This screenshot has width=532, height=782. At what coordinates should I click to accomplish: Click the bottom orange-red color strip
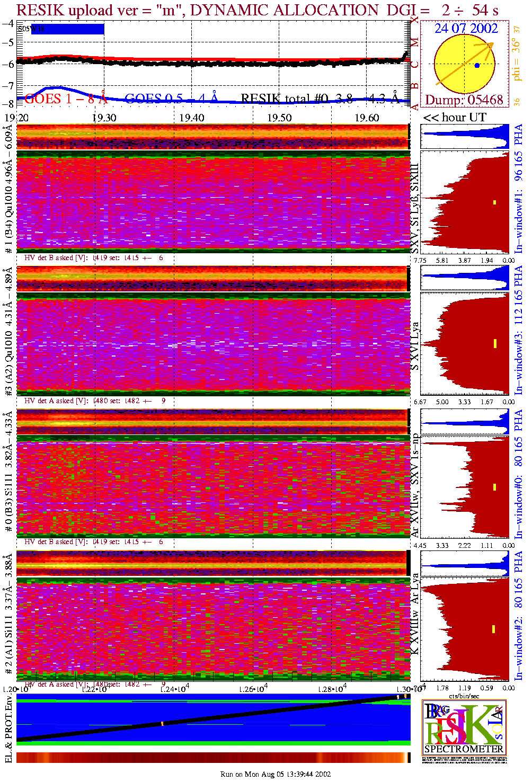212,757
